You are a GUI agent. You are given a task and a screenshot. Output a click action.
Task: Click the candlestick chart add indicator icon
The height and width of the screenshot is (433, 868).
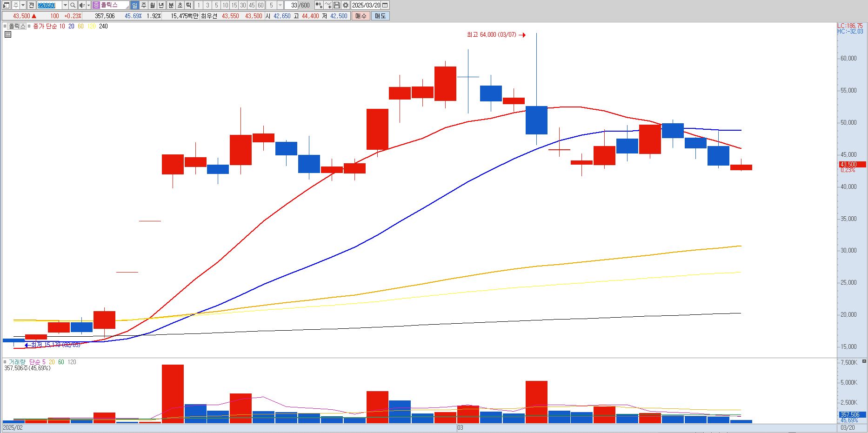tap(319, 5)
